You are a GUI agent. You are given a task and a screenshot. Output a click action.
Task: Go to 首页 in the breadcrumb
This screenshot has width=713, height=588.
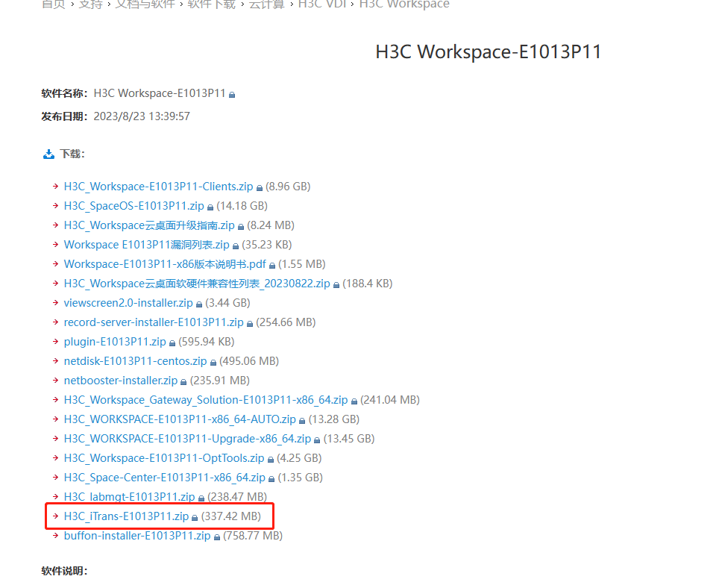[x=53, y=4]
